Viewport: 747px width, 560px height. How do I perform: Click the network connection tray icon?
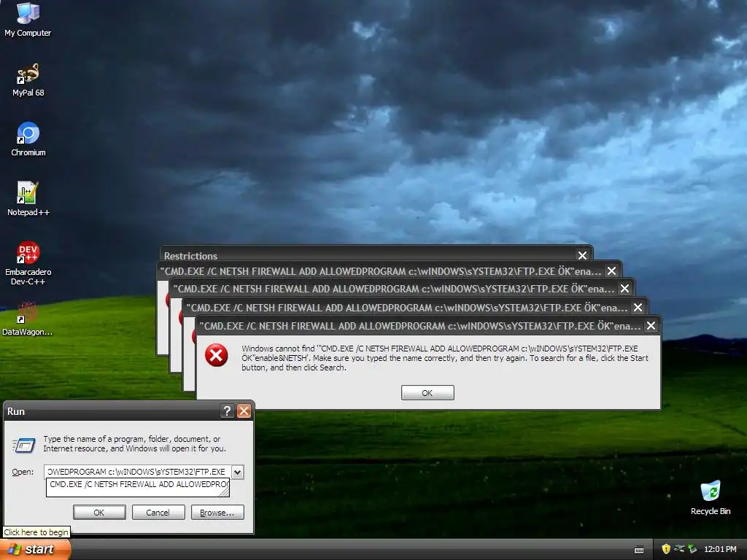click(679, 549)
